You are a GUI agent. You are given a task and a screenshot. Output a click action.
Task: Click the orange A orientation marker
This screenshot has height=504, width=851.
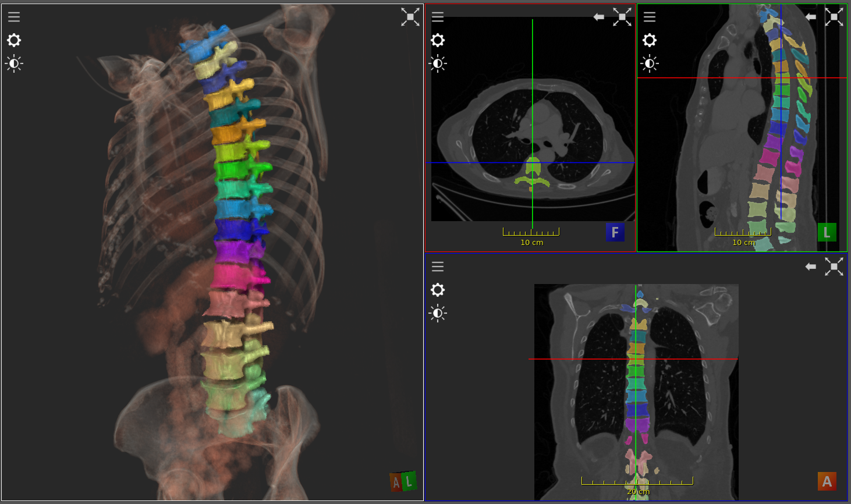827,481
